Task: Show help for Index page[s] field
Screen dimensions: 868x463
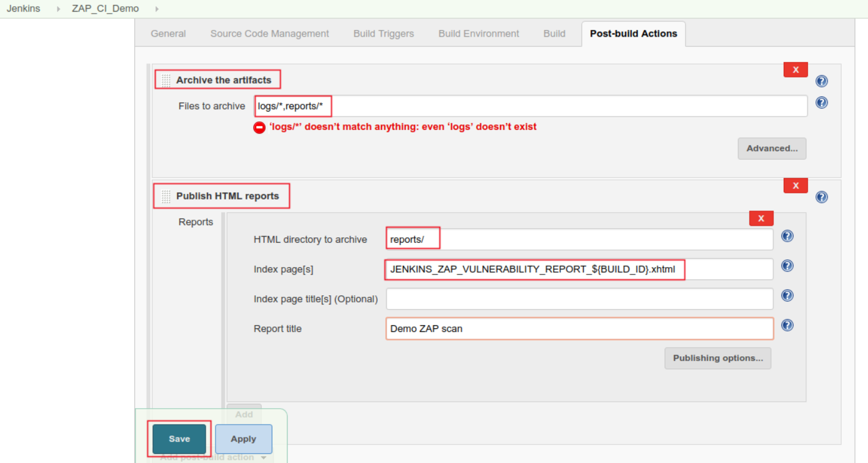Action: click(787, 266)
